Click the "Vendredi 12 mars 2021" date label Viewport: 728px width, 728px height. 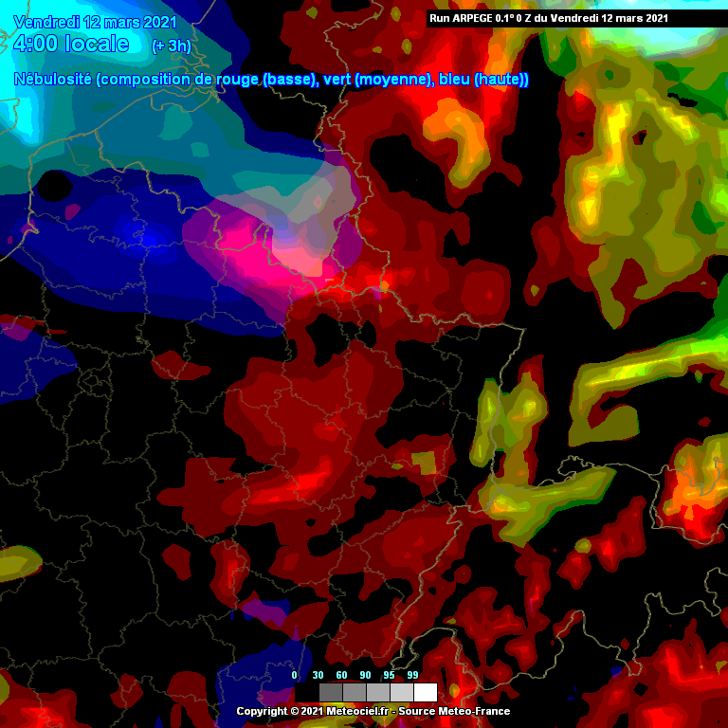tap(95, 22)
